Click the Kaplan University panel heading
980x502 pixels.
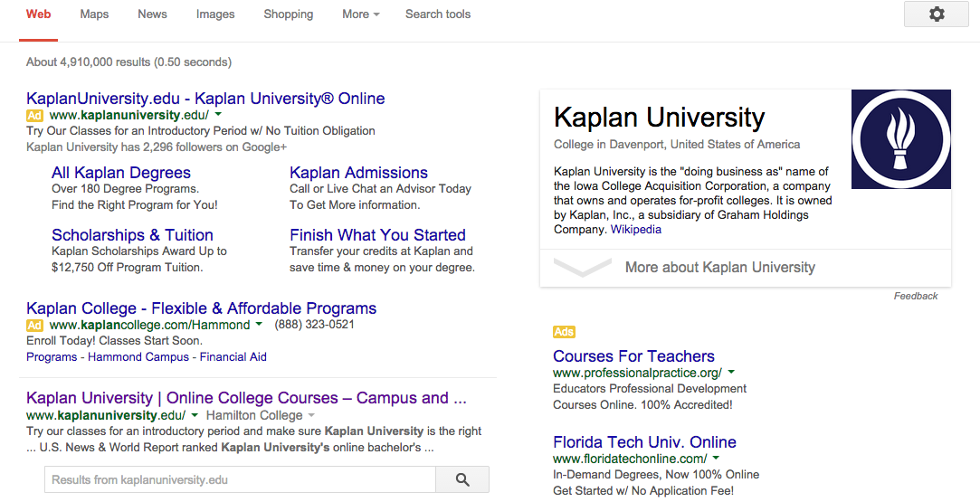click(660, 118)
